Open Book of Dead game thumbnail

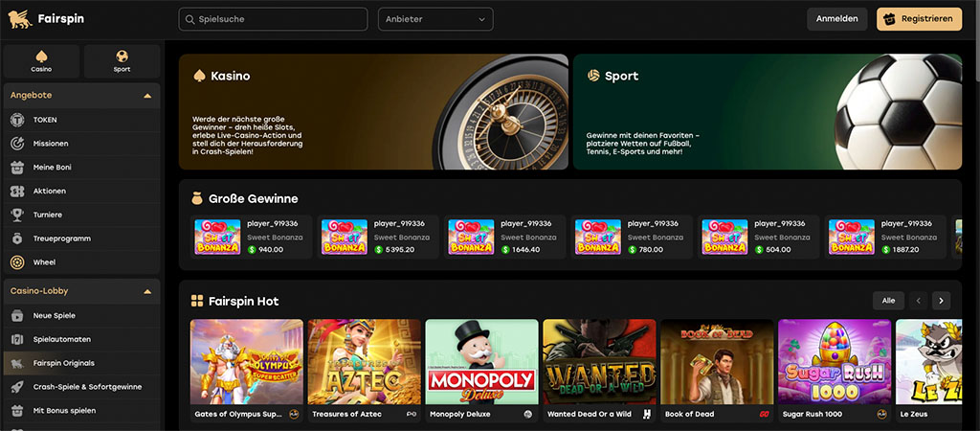[717, 362]
